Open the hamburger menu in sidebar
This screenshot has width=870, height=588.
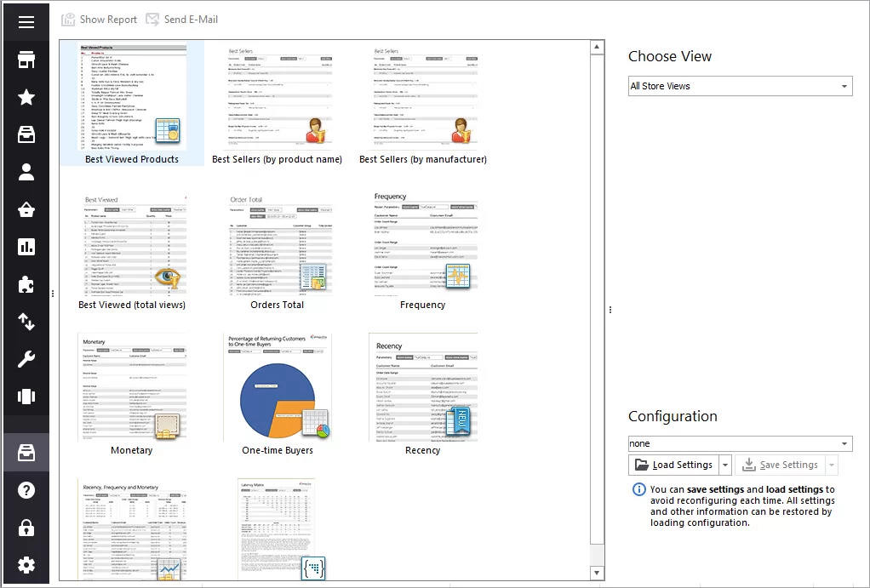click(x=26, y=21)
